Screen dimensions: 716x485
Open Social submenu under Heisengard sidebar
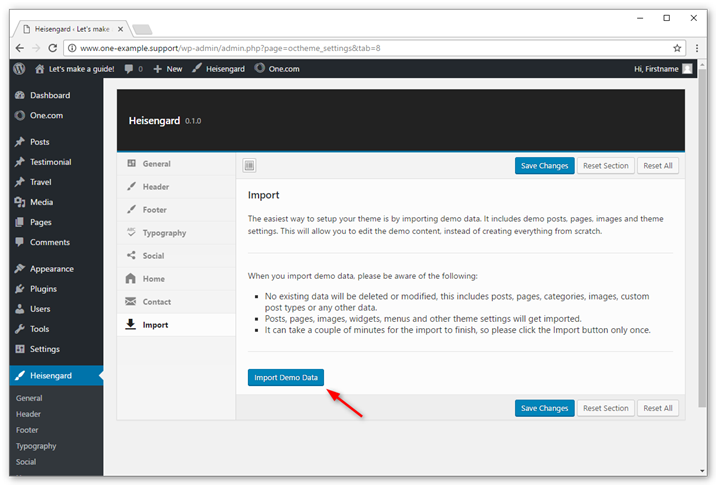point(26,462)
